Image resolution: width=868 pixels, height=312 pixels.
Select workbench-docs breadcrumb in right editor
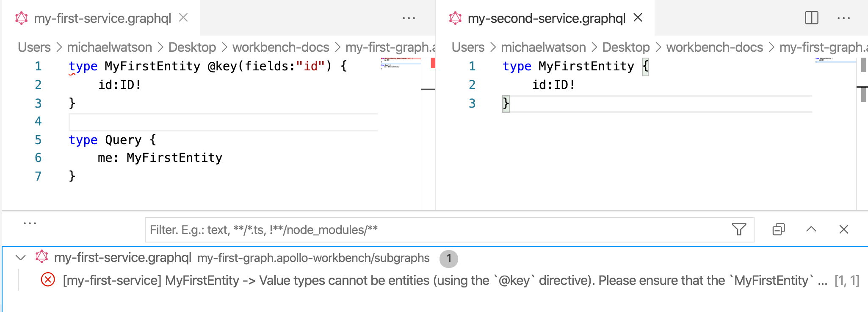tap(714, 47)
